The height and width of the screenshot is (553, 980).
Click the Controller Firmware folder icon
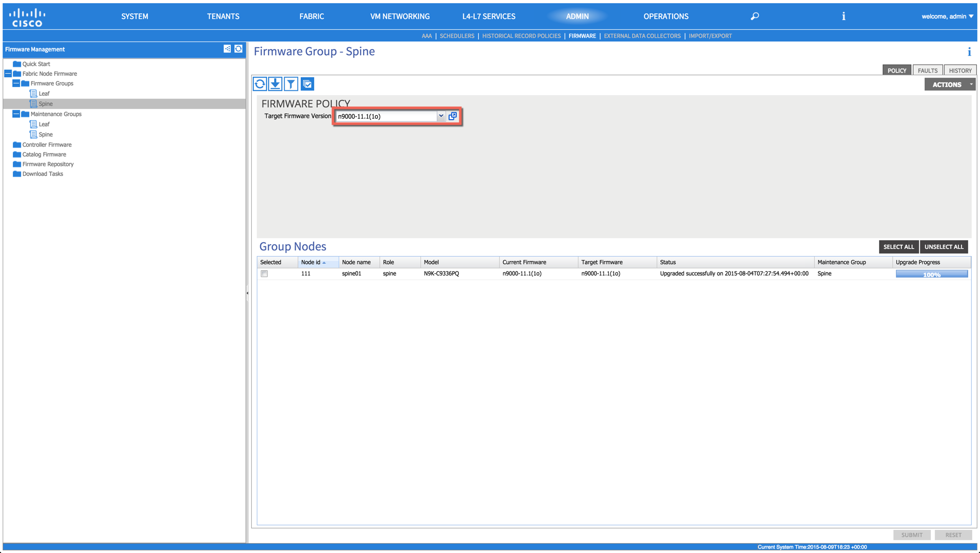(x=17, y=145)
